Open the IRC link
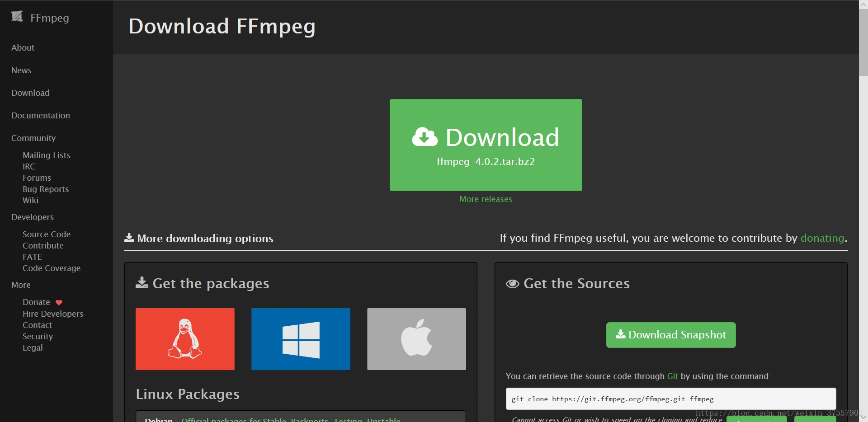 point(29,166)
